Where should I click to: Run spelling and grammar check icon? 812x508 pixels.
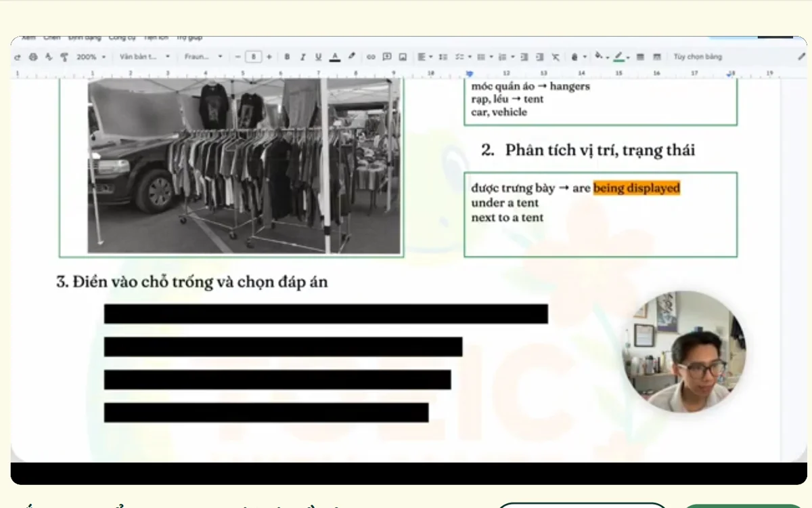(49, 57)
